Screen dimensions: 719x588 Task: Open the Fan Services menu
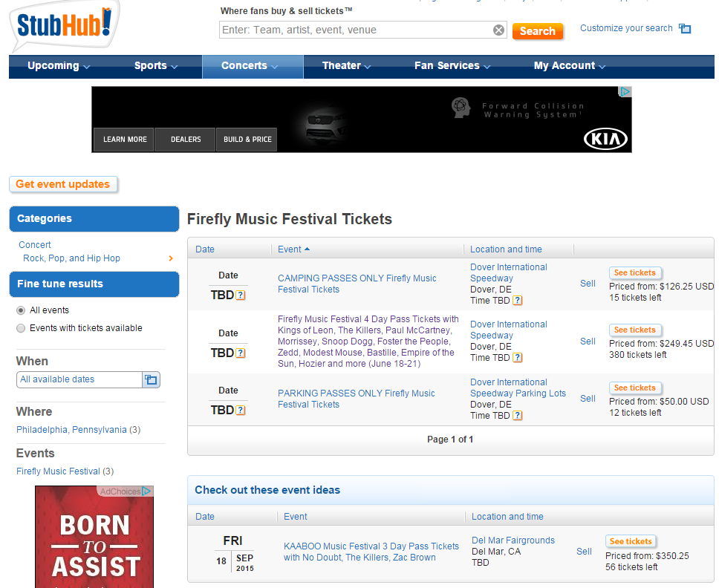[x=452, y=66]
